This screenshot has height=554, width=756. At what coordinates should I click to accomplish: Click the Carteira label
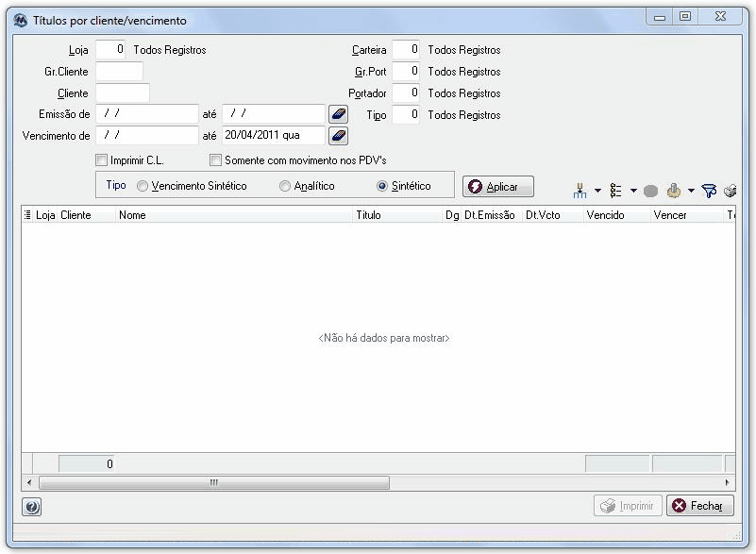click(x=369, y=50)
